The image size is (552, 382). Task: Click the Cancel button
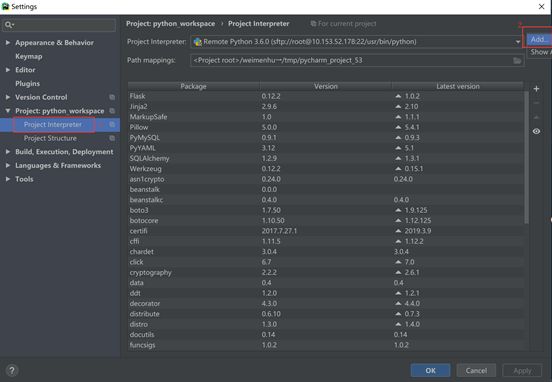(476, 370)
